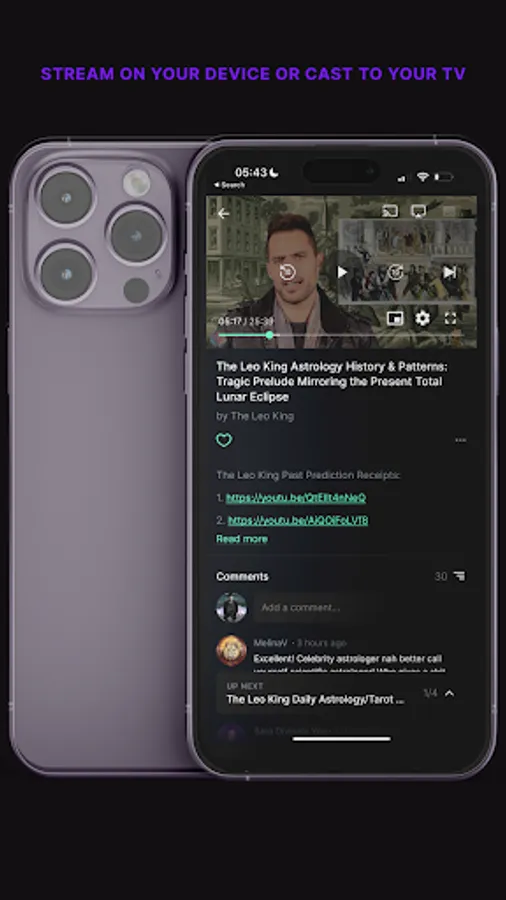This screenshot has width=506, height=900.
Task: Toggle fullscreen video mode
Action: 450,318
